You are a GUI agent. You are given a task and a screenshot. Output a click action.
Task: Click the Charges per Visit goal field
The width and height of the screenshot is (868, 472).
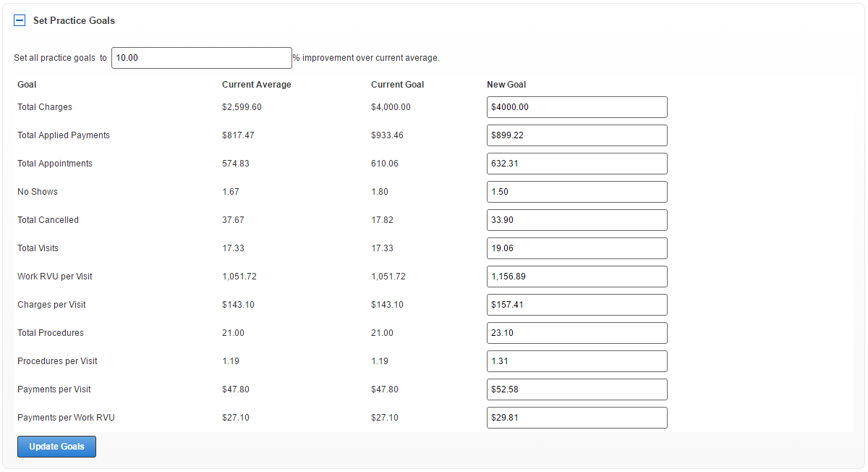(576, 305)
